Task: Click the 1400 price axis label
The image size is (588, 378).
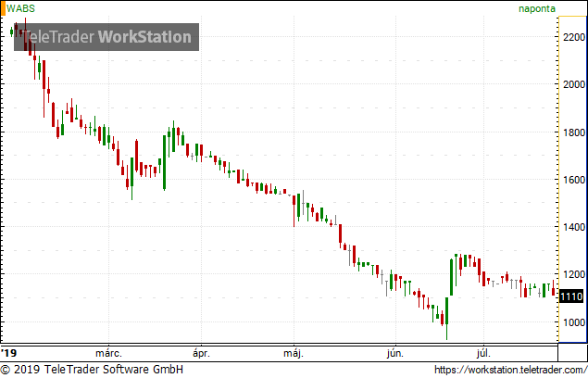Action: point(574,227)
